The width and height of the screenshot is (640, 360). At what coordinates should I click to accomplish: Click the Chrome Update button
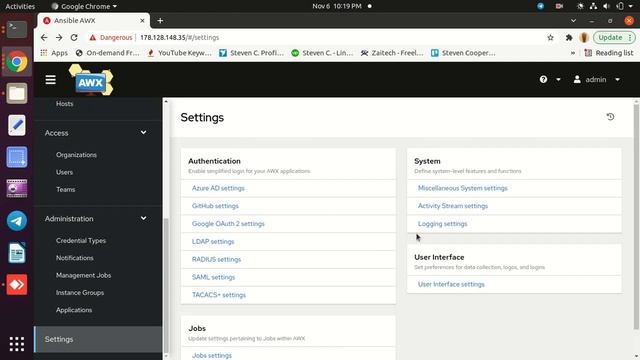[614, 38]
